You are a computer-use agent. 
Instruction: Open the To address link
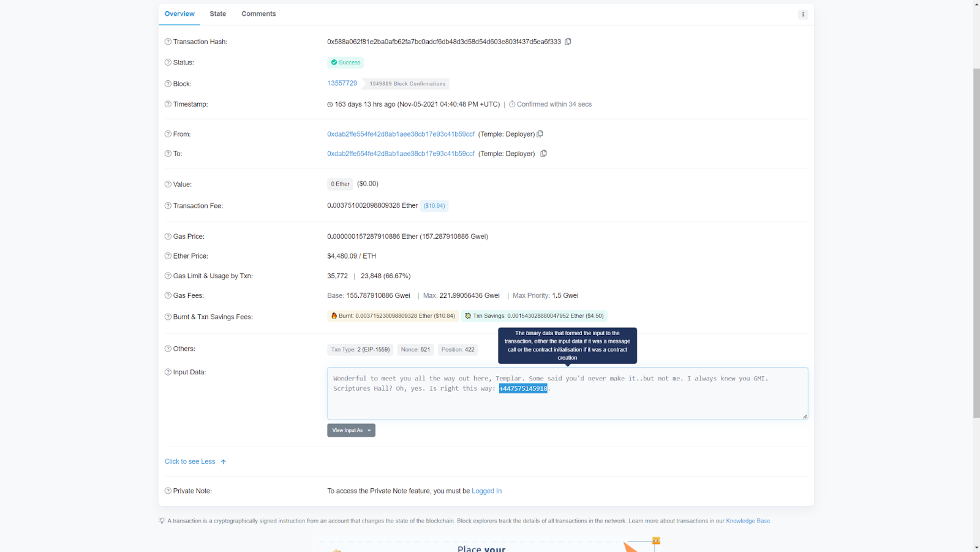(x=401, y=154)
